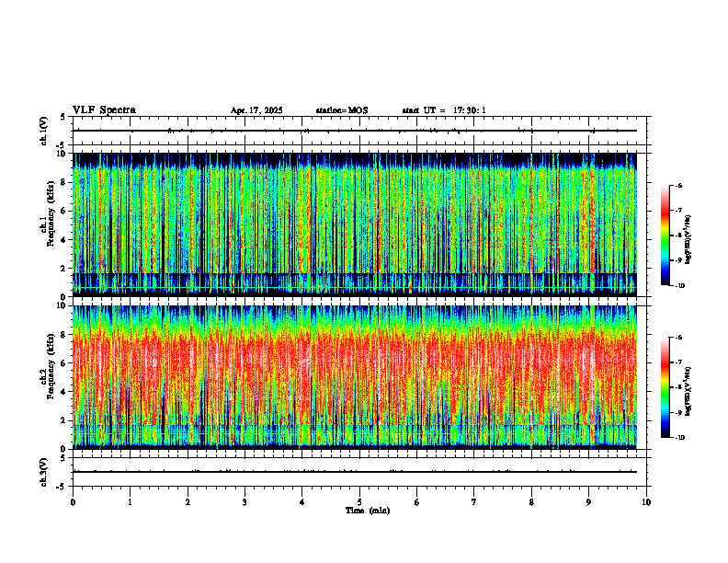728x563 pixels.
Task: Click the ch.1 PSD color scale bar
Action: (x=665, y=236)
